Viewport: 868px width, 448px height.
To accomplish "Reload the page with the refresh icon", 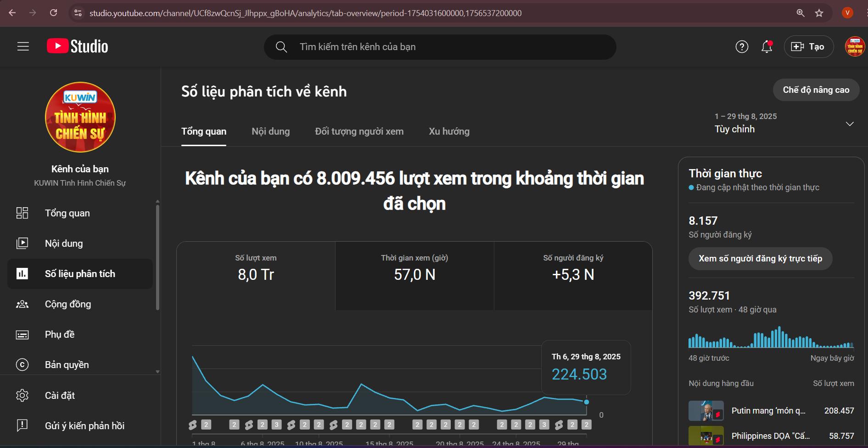I will (x=54, y=13).
